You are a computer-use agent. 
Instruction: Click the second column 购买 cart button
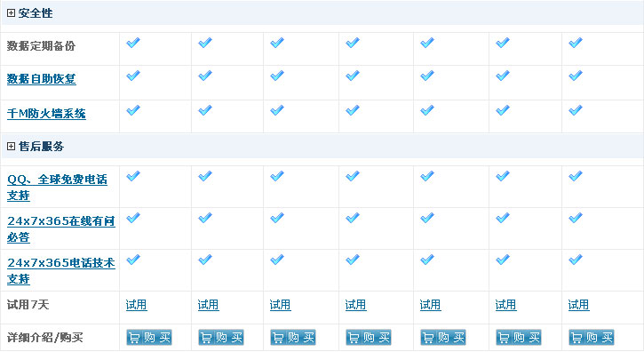point(221,338)
